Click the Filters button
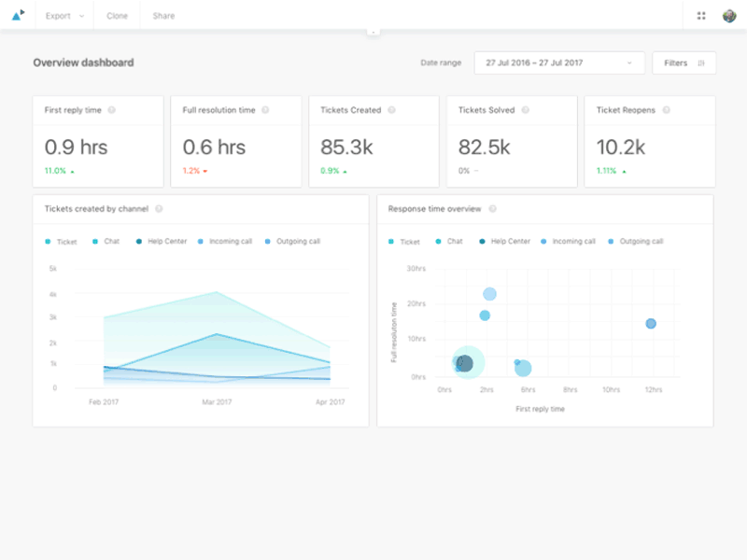Screen dimensions: 747x560 point(684,63)
